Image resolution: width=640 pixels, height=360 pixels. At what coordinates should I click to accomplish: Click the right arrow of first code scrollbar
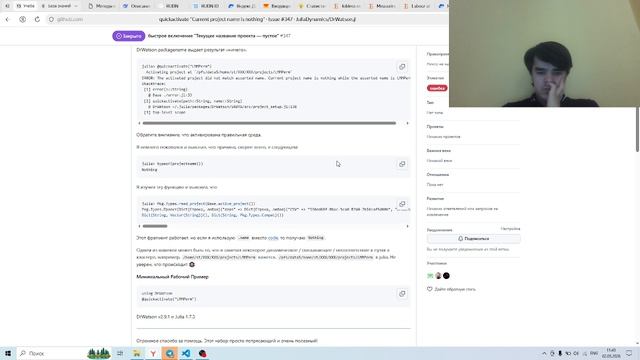(407, 123)
